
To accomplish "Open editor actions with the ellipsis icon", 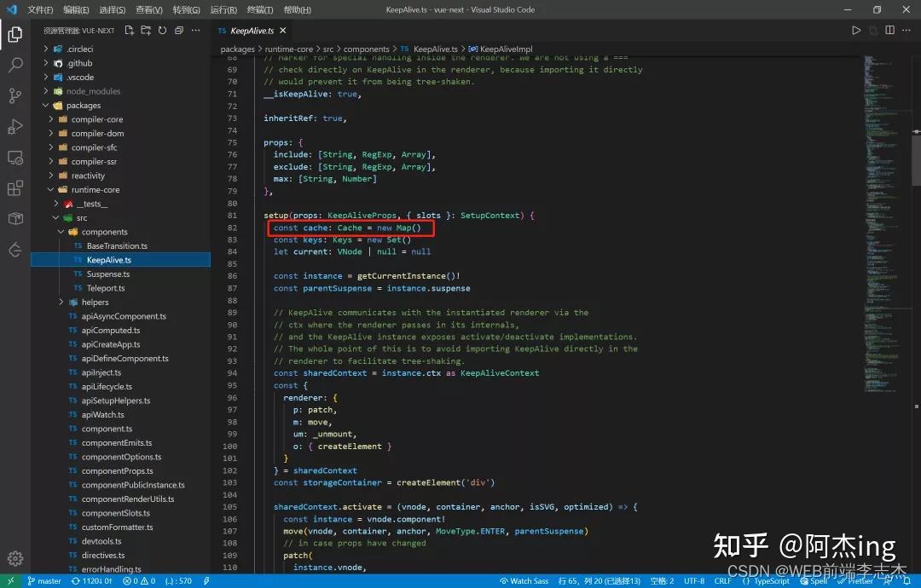I will click(x=907, y=29).
